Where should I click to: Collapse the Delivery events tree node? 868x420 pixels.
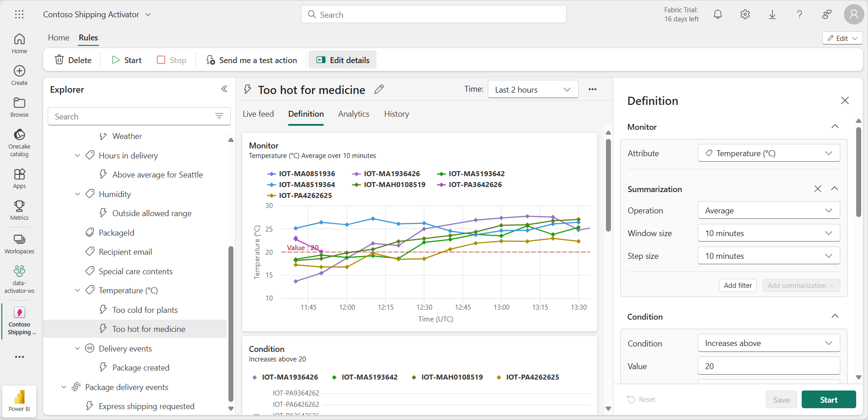coord(77,348)
